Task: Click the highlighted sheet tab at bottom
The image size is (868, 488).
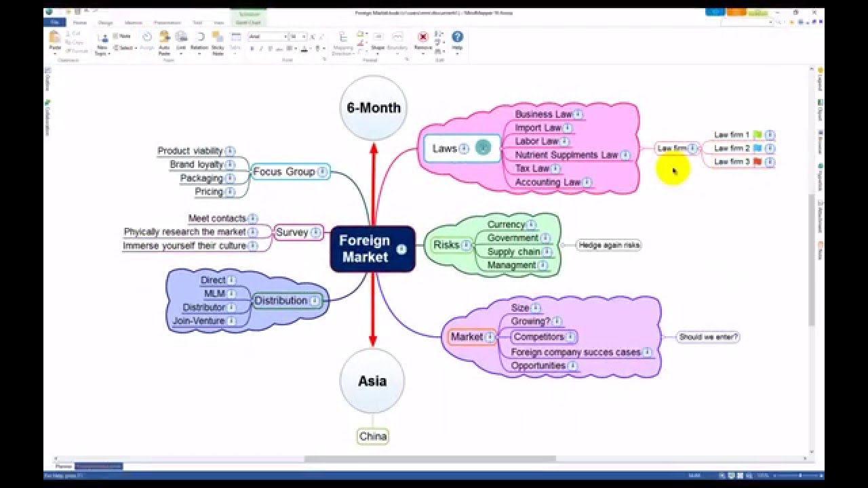Action: tap(99, 466)
